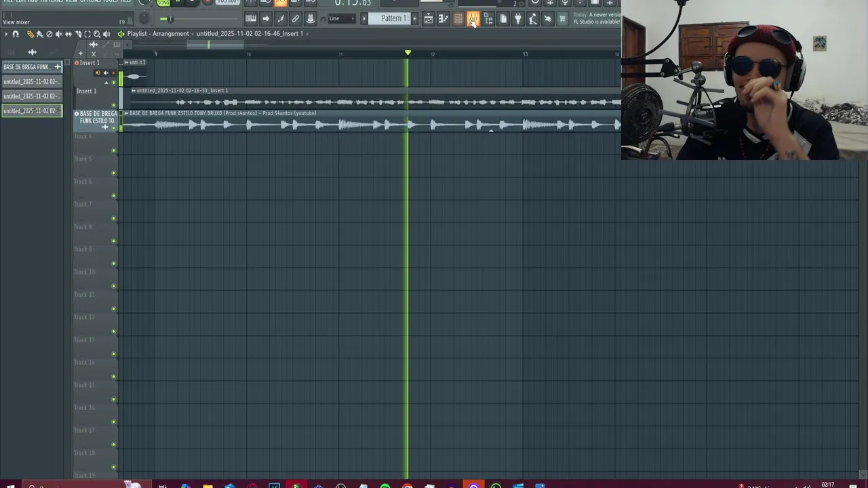Open the channel rack view

coord(458,18)
